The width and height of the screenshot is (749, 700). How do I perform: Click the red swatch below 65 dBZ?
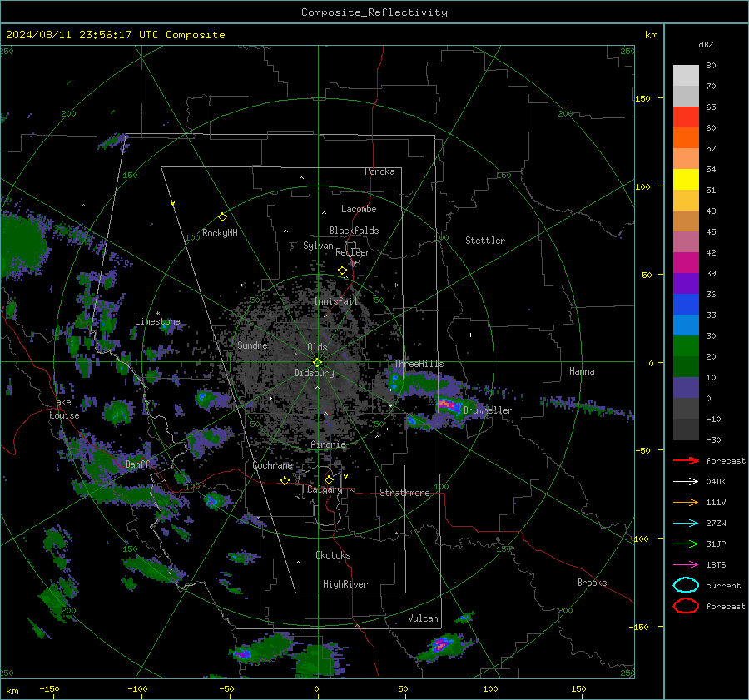point(686,117)
